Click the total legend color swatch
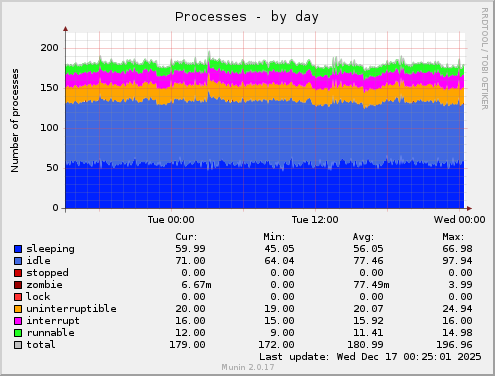 click(18, 345)
